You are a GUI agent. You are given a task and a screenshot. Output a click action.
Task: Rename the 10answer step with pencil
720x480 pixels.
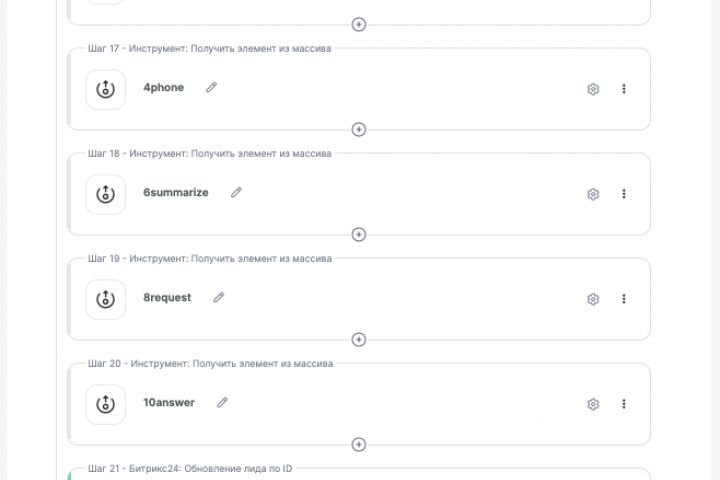pyautogui.click(x=222, y=402)
